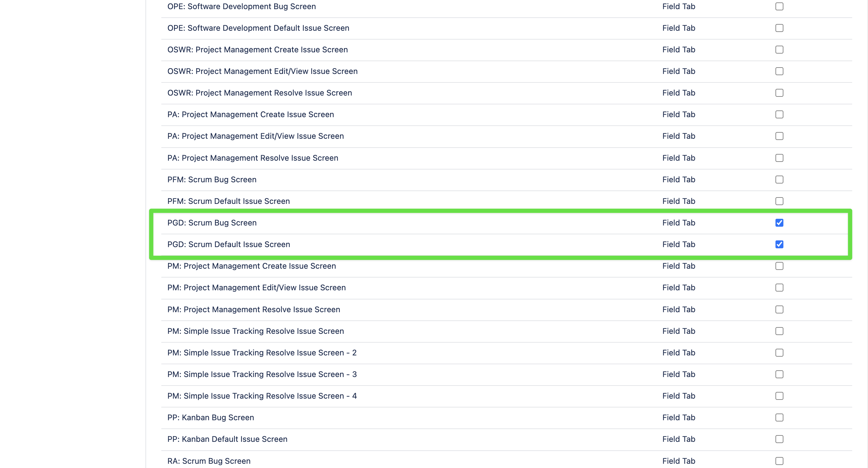Check PM: Project Management Create Issue Screen
Viewport: 868px width, 468px height.
click(x=779, y=266)
